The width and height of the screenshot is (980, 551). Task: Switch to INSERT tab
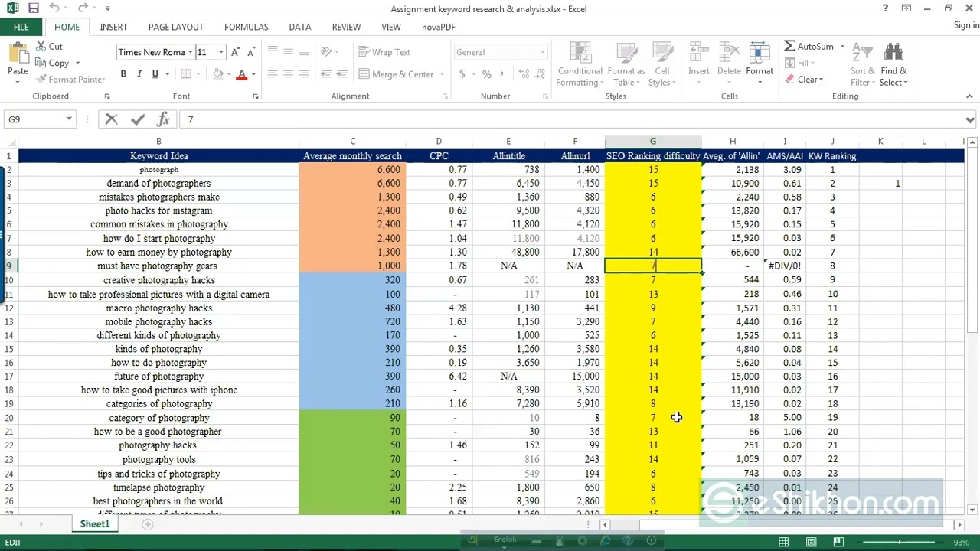click(x=113, y=27)
